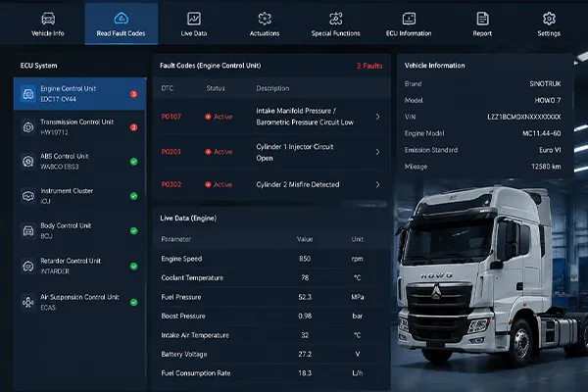This screenshot has height=392, width=588.
Task: Click the green check on Instrument Cluster
Action: tap(133, 196)
